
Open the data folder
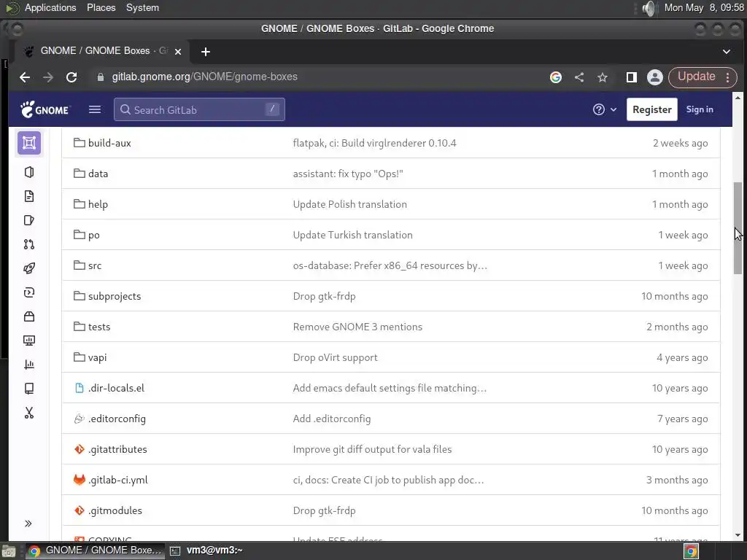[98, 174]
